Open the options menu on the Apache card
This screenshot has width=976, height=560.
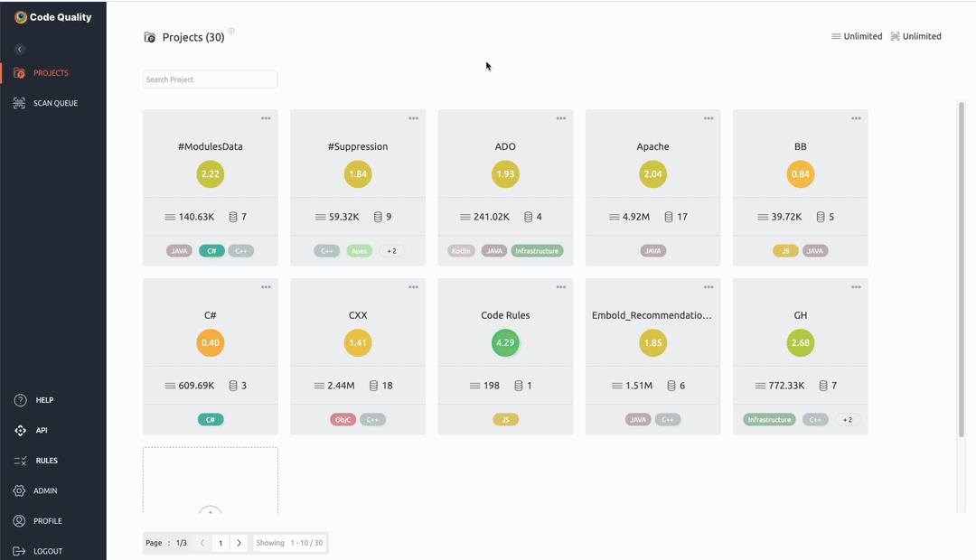(x=709, y=117)
